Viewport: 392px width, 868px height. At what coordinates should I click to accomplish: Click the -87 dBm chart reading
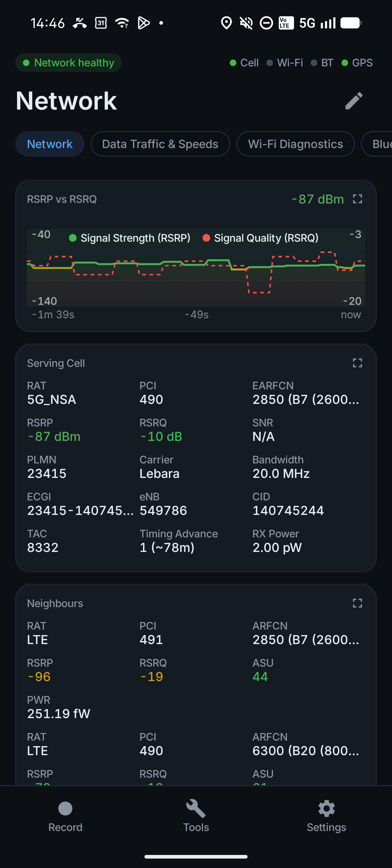coord(318,199)
